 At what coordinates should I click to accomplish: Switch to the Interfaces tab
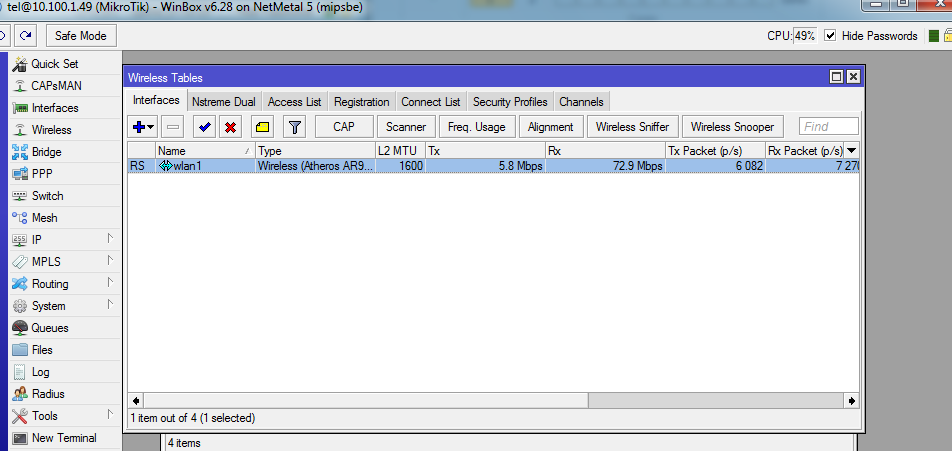tap(156, 101)
